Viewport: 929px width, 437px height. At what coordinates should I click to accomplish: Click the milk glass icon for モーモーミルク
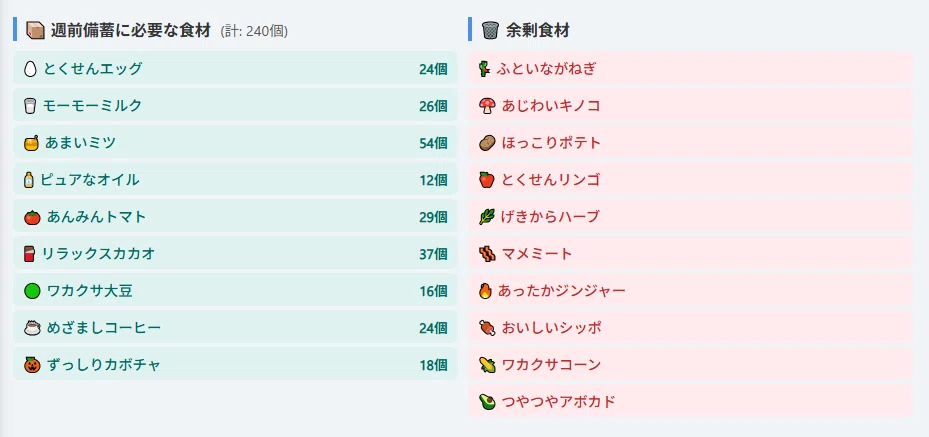point(30,106)
